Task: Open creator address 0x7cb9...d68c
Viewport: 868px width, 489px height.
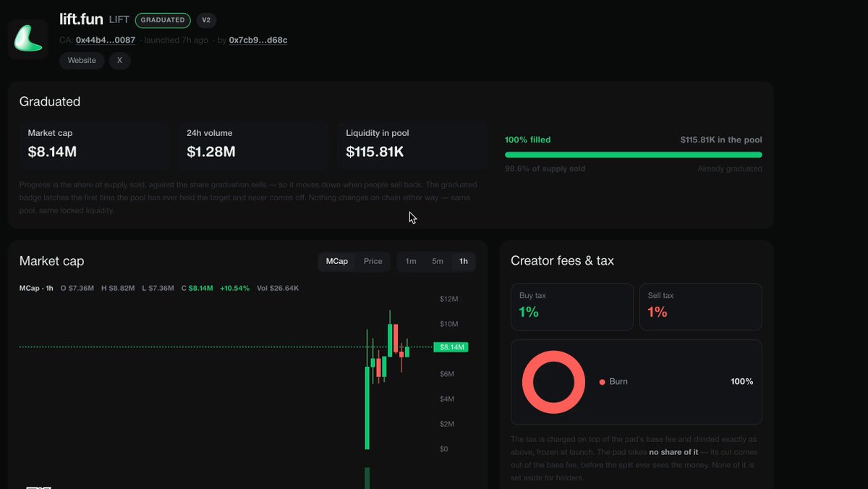Action: click(x=258, y=41)
